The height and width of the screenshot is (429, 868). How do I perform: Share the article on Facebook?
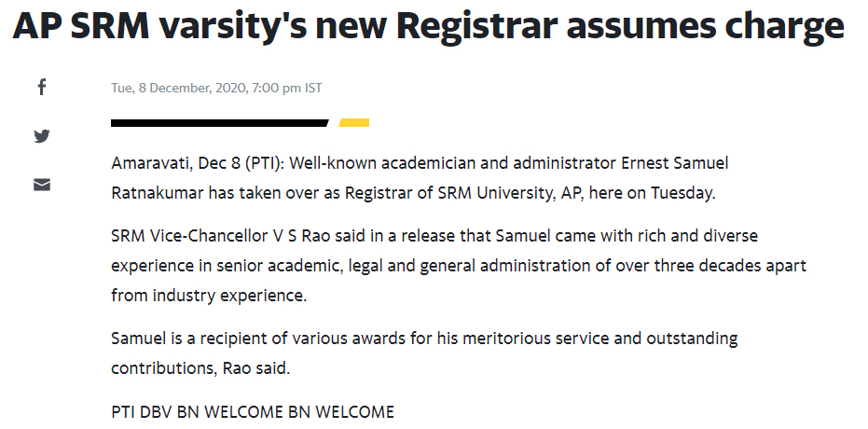coord(41,88)
